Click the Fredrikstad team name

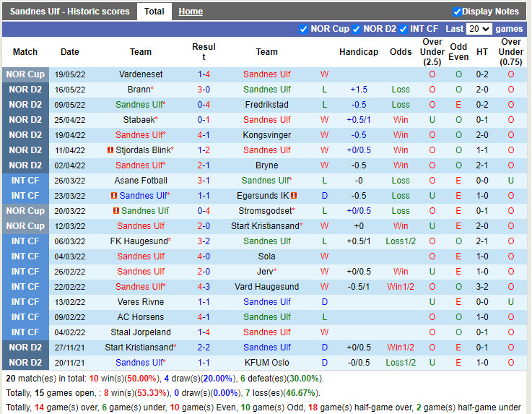click(x=266, y=105)
